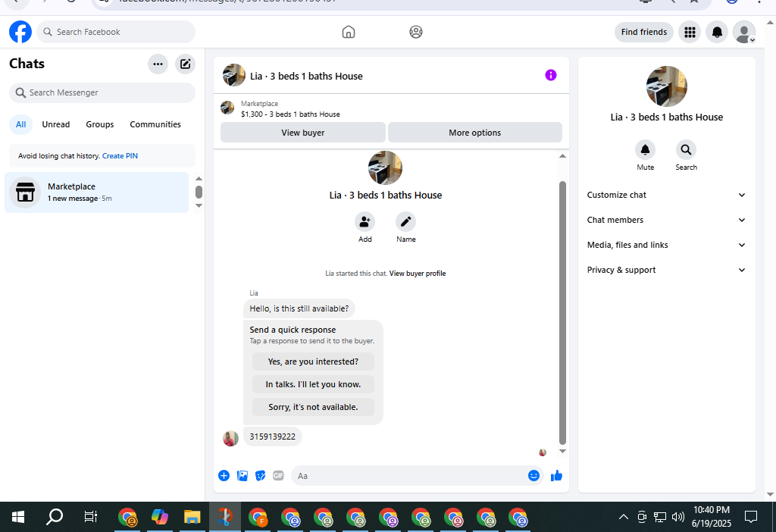Follow the Create PIN link
Image resolution: width=776 pixels, height=532 pixels.
click(x=120, y=156)
